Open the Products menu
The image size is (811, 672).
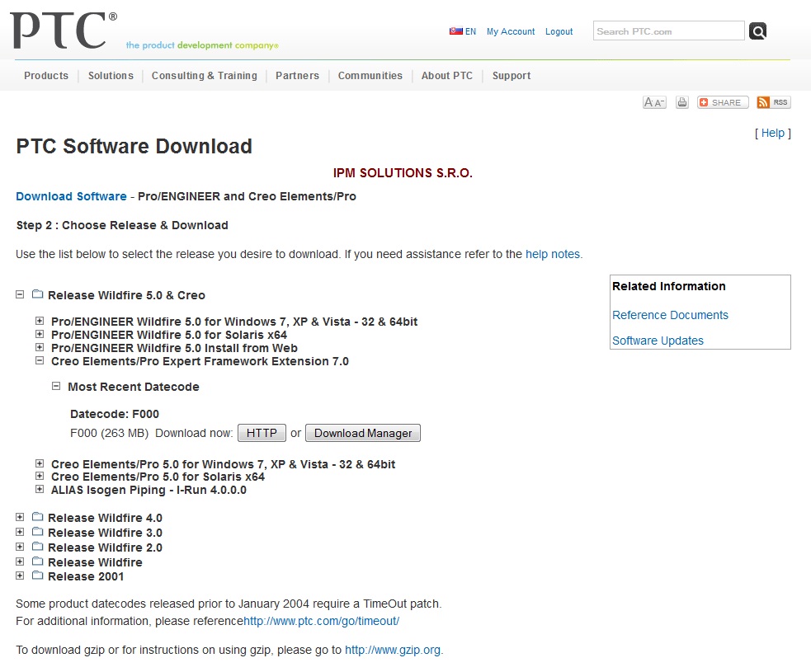46,76
